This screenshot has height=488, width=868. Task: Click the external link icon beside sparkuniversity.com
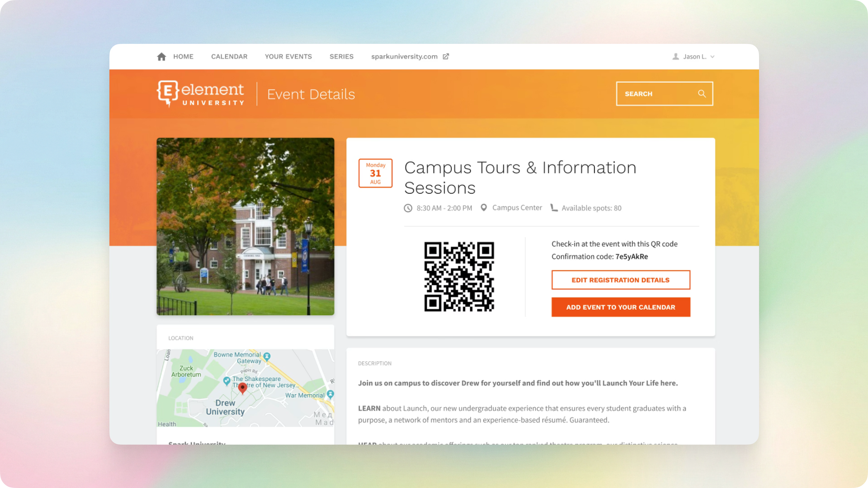tap(446, 56)
